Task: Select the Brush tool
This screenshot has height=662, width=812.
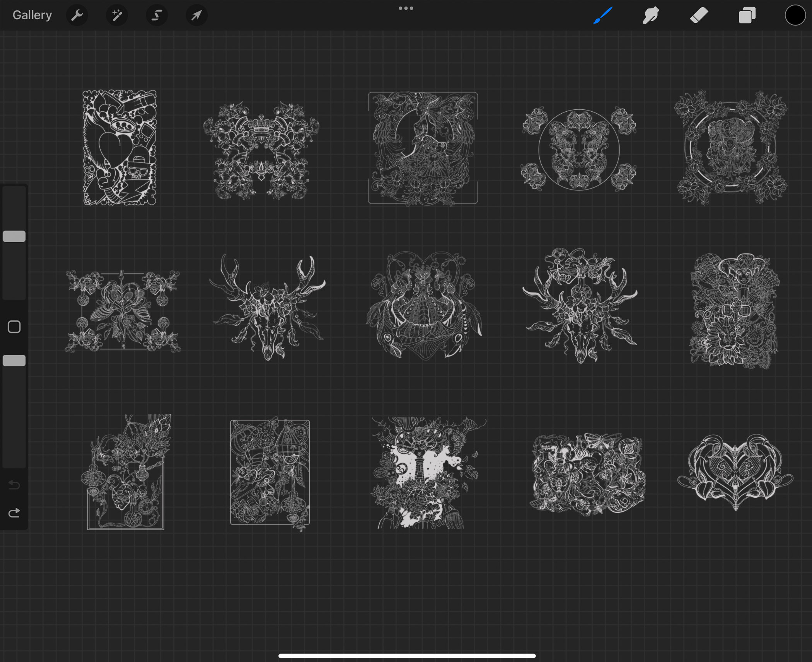Action: 602,15
